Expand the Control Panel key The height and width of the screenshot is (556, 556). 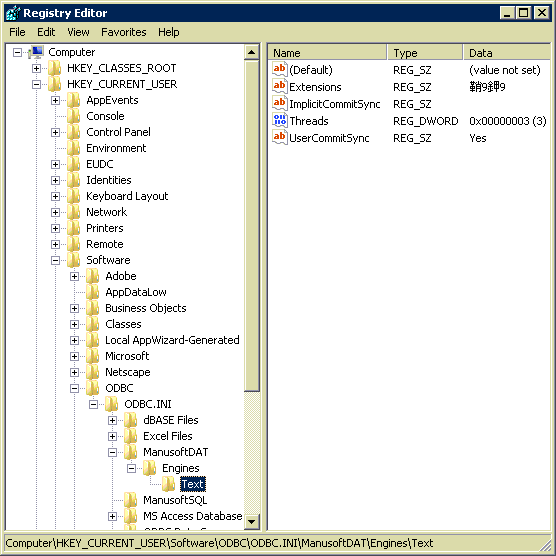[55, 133]
